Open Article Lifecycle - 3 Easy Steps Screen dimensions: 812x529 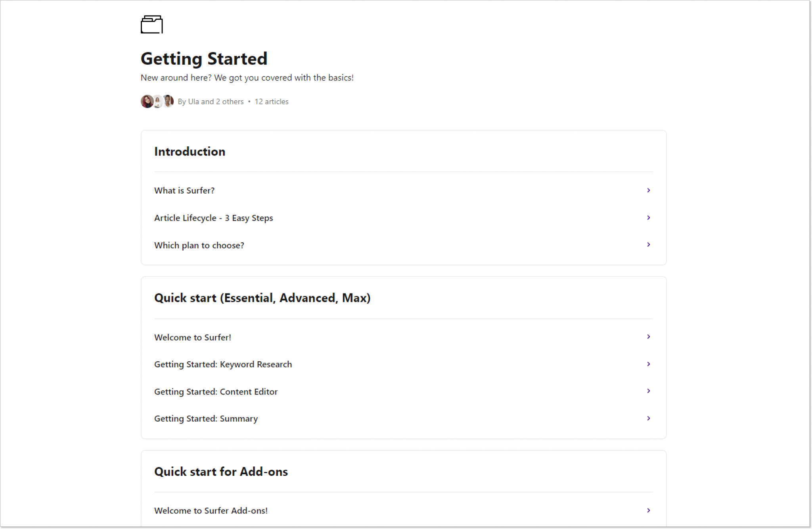[213, 218]
